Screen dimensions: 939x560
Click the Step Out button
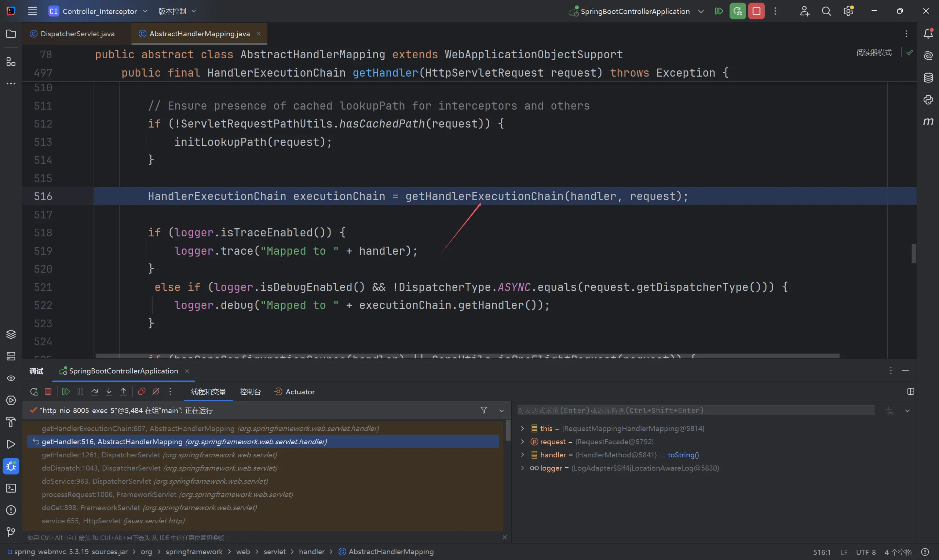pyautogui.click(x=123, y=392)
